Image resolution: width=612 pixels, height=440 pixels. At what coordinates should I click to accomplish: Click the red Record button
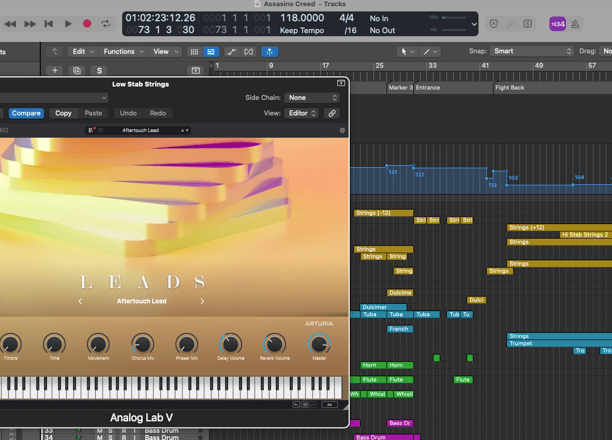tap(87, 24)
